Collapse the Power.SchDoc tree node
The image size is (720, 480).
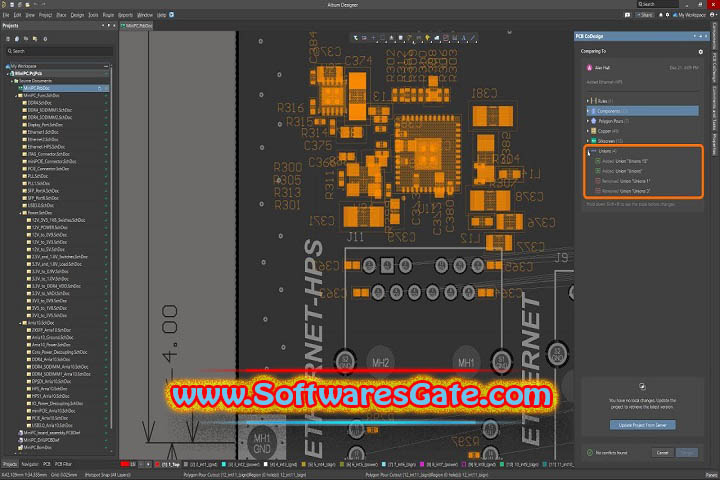[20, 213]
